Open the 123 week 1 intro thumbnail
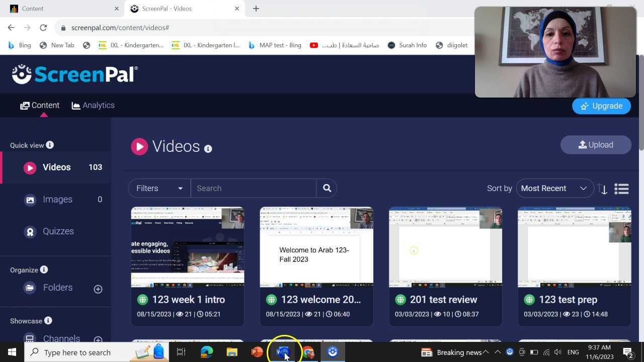The height and width of the screenshot is (362, 644). [x=188, y=247]
